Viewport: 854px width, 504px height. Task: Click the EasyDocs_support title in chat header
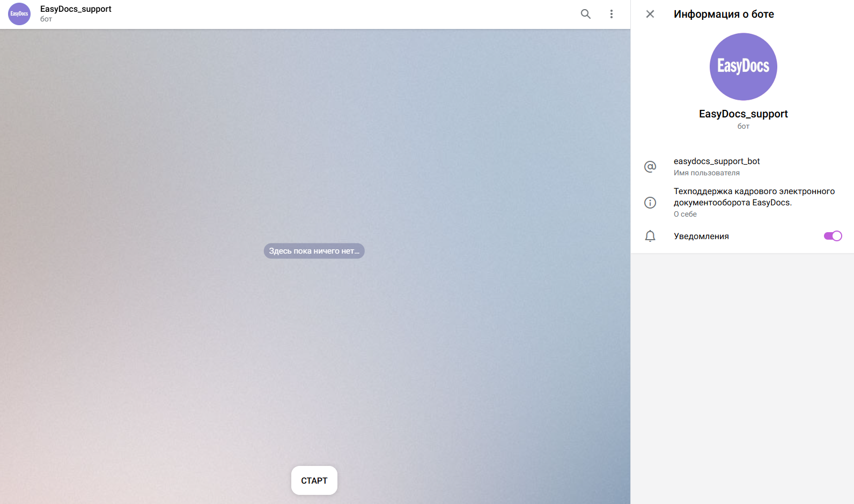(76, 9)
